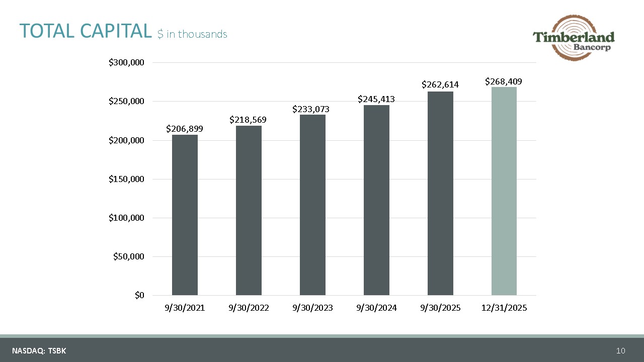Click the 9/30/2024 bar in chart
This screenshot has height=362, width=644.
tap(376, 200)
